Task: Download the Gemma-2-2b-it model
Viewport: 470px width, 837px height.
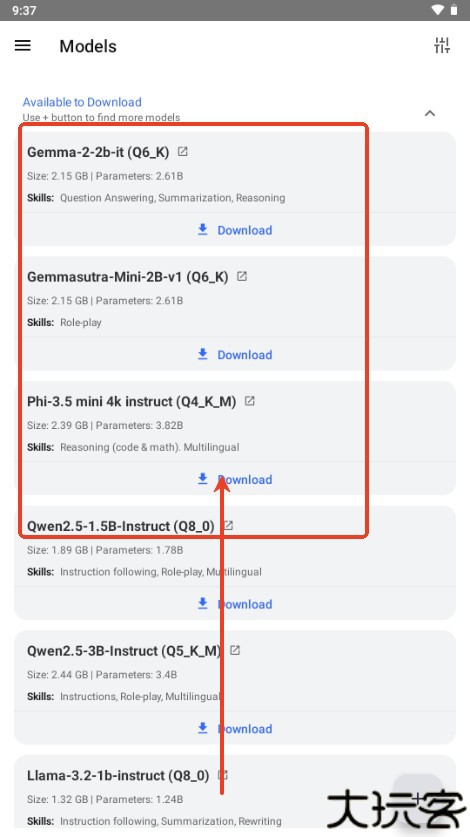Action: (x=235, y=230)
